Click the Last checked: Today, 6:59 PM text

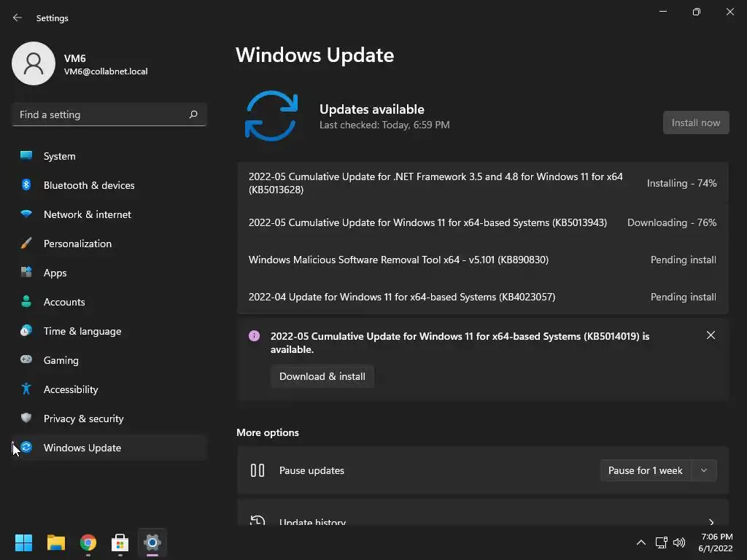[x=384, y=125]
